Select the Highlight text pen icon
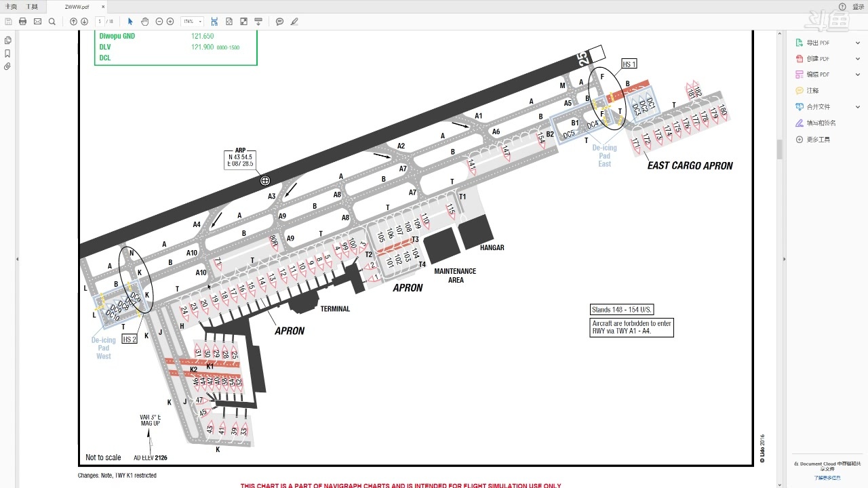The width and height of the screenshot is (868, 488). pos(294,22)
